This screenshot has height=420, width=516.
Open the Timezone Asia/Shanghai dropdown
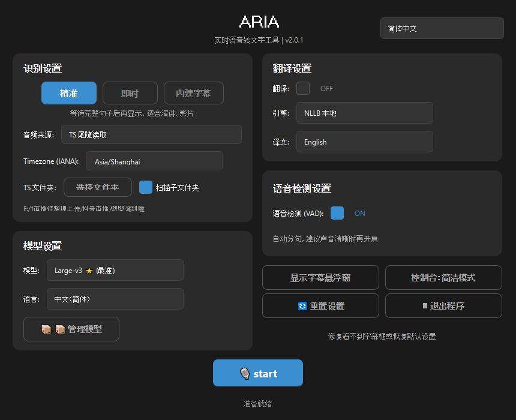pos(154,161)
